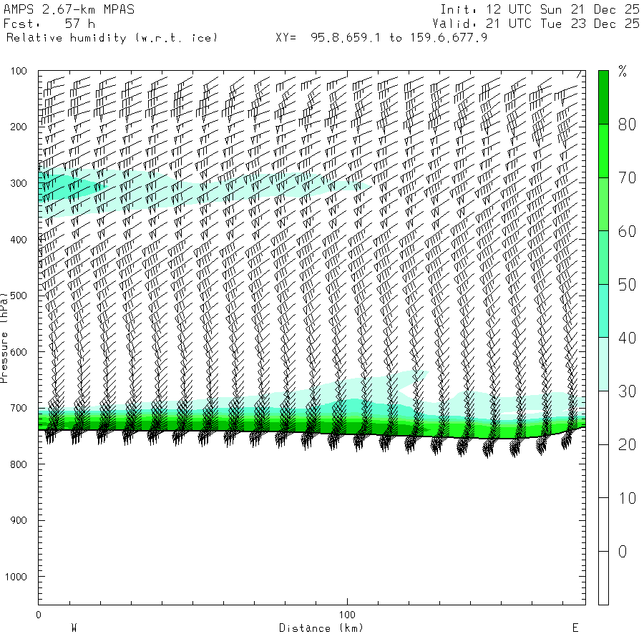Click the 'AMPS 2.67-km MPAS' title text
The width and height of the screenshot is (644, 644).
point(69,9)
